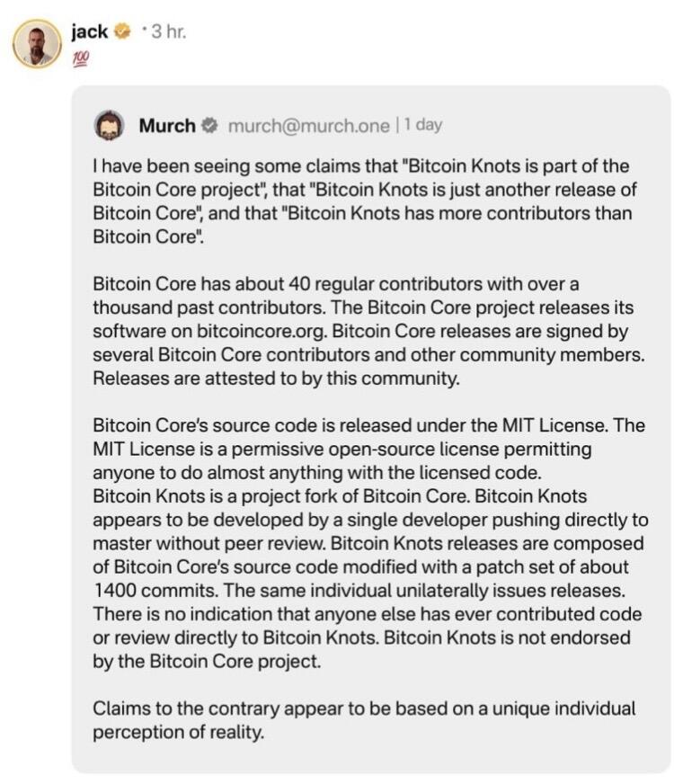The width and height of the screenshot is (674, 784).
Task: Click 'Releases are attested to by this community'
Action: pyautogui.click(x=276, y=379)
